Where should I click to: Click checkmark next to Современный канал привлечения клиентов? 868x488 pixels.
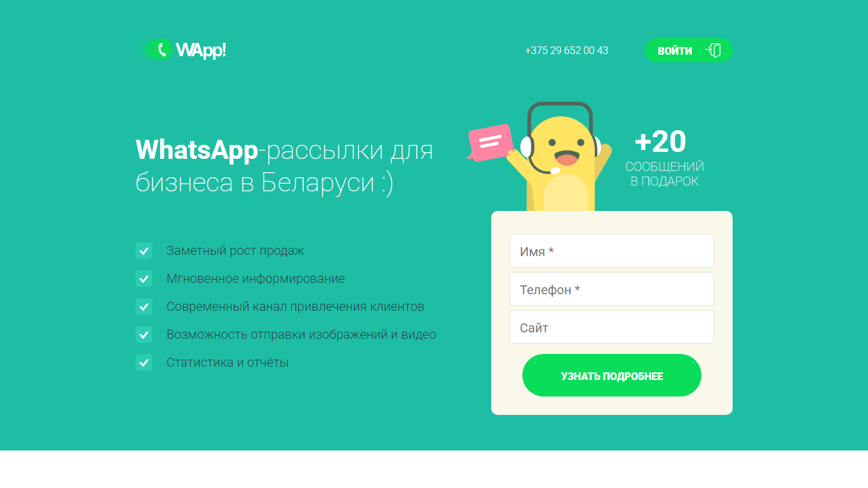pyautogui.click(x=144, y=306)
